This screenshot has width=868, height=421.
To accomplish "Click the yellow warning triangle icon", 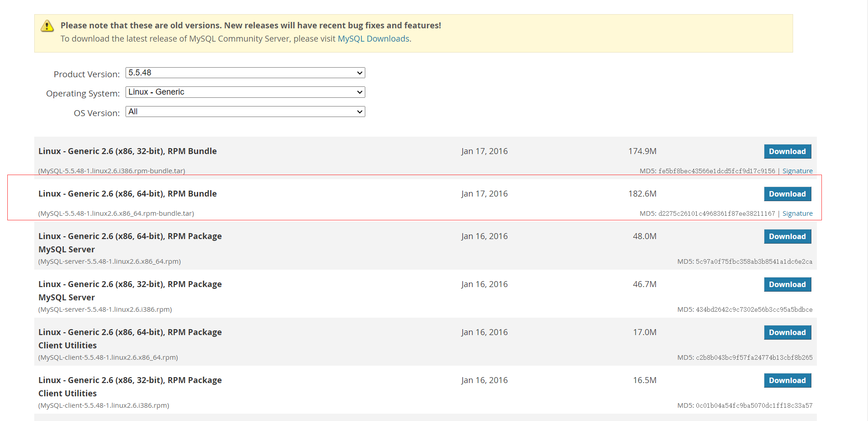I will click(x=47, y=26).
